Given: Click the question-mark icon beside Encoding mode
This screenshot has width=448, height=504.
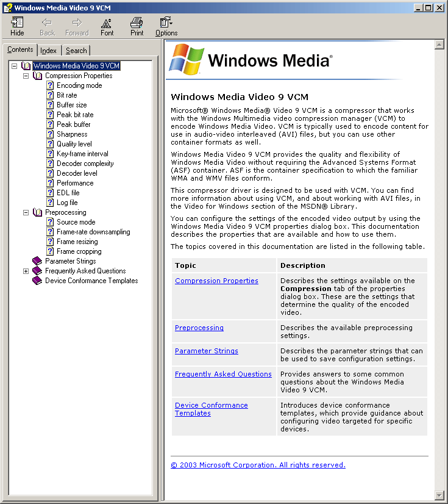Looking at the screenshot, I should [x=50, y=85].
